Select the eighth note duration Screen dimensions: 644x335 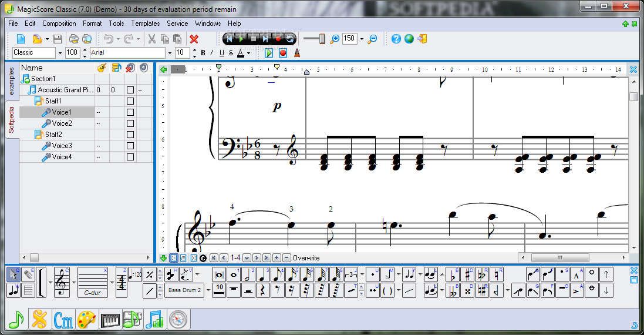point(277,274)
